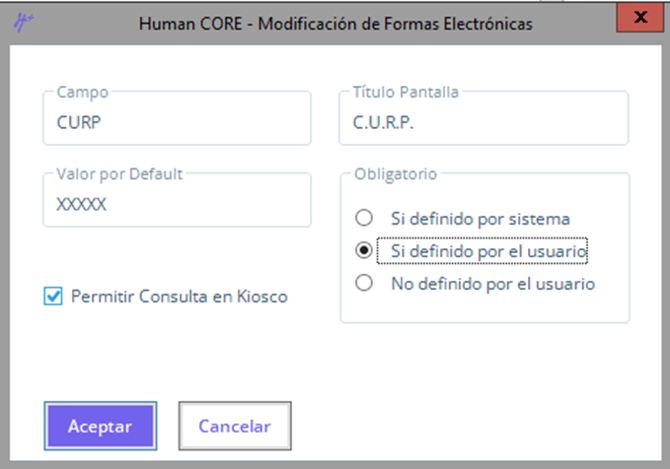This screenshot has height=469, width=670.
Task: Click the XXXXX default value text
Action: 81,205
